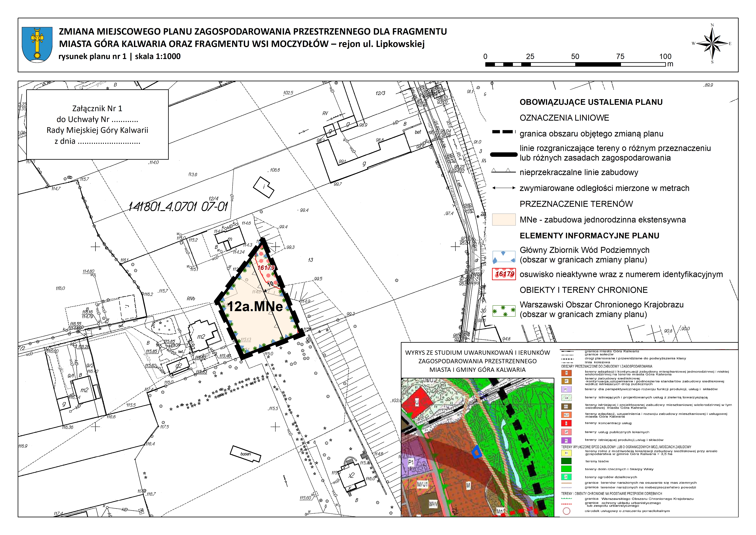Viewport: 756px width, 535px height.
Task: Click the hollow circle service center symbol
Action: pyautogui.click(x=566, y=511)
